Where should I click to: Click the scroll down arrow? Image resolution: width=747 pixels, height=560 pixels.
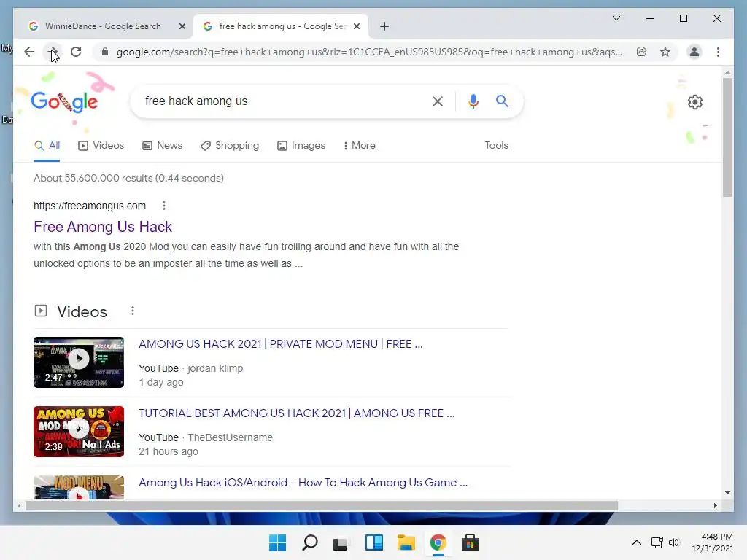pyautogui.click(x=727, y=493)
